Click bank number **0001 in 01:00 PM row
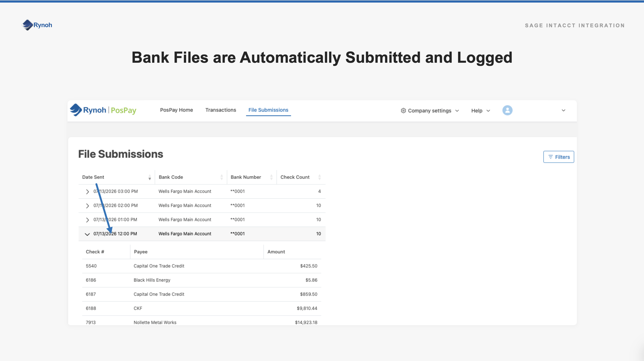 coord(237,219)
